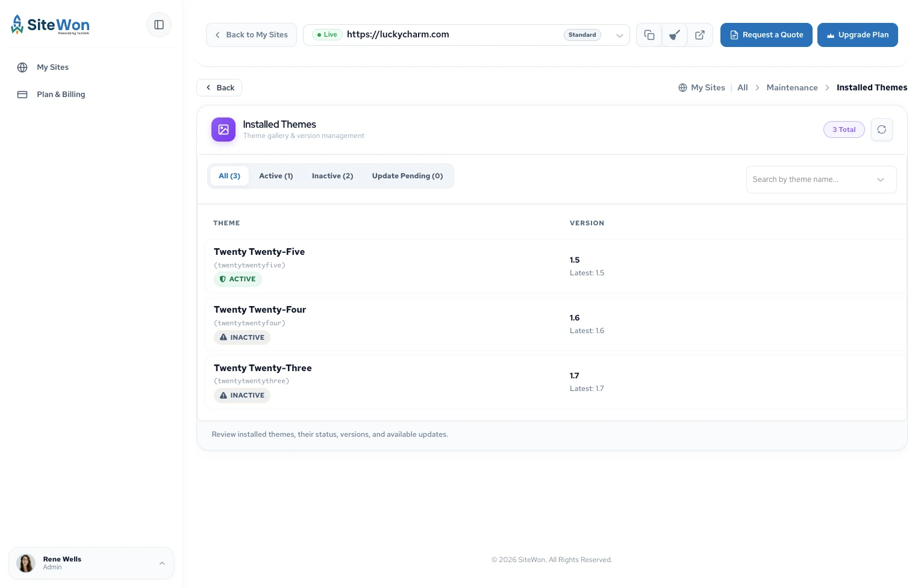Image resolution: width=921 pixels, height=588 pixels.
Task: Switch to the Update Pending (0) tab
Action: pyautogui.click(x=407, y=176)
